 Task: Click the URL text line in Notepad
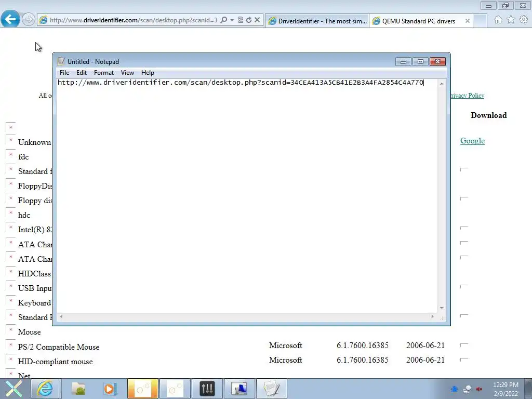[x=241, y=83]
